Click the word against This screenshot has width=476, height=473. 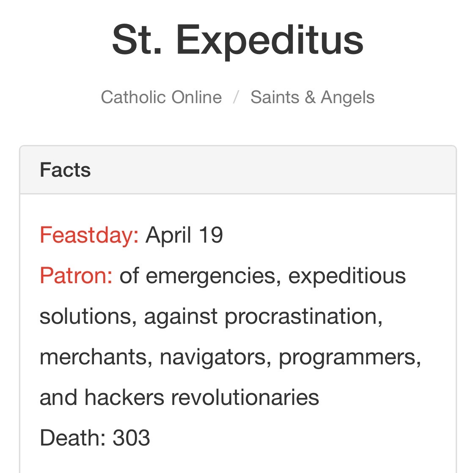click(x=181, y=316)
